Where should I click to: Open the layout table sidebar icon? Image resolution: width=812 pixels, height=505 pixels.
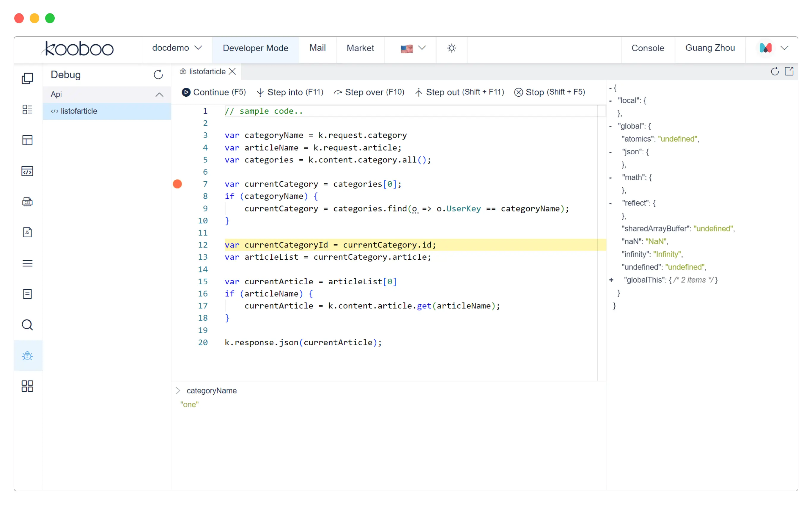(27, 140)
